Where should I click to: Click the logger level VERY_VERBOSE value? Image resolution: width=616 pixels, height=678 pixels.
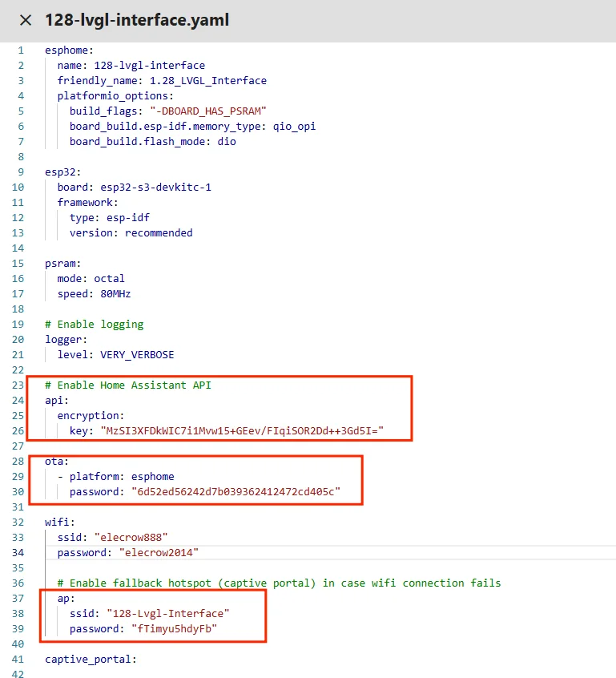(x=137, y=354)
